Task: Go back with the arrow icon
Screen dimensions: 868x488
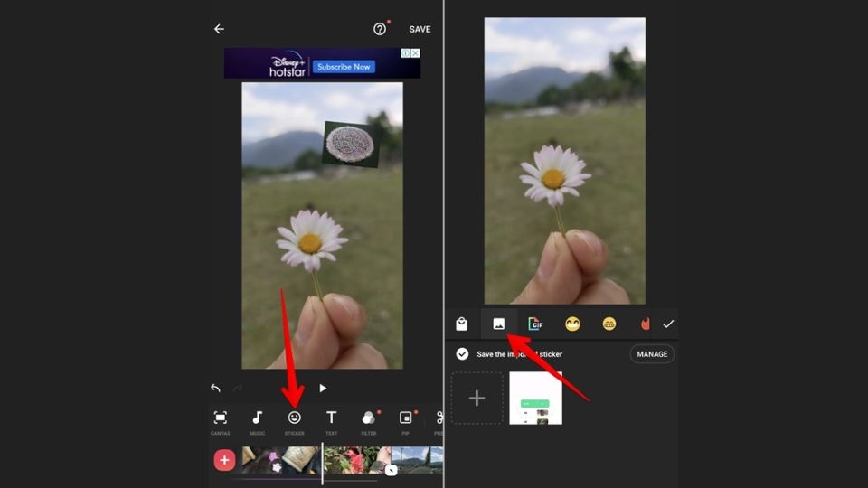Action: tap(219, 29)
